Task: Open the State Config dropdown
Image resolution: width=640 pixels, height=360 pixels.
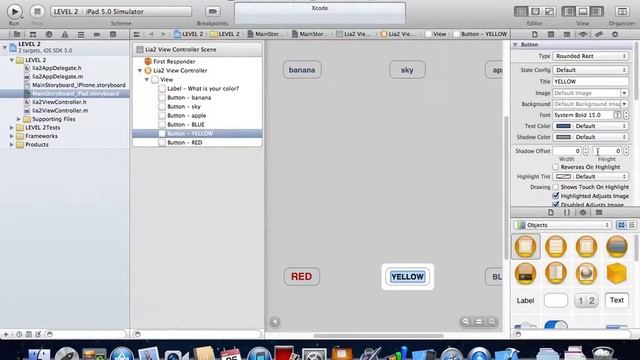Action: coord(590,70)
